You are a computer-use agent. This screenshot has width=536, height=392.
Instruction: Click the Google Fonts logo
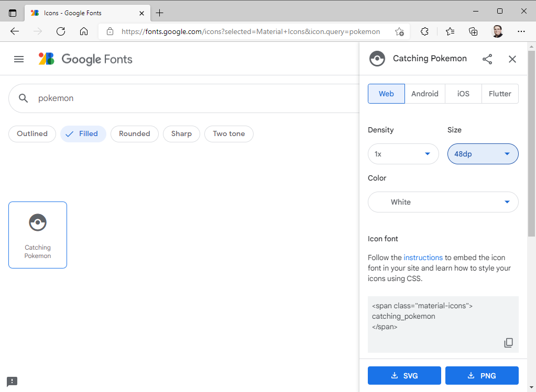point(85,59)
